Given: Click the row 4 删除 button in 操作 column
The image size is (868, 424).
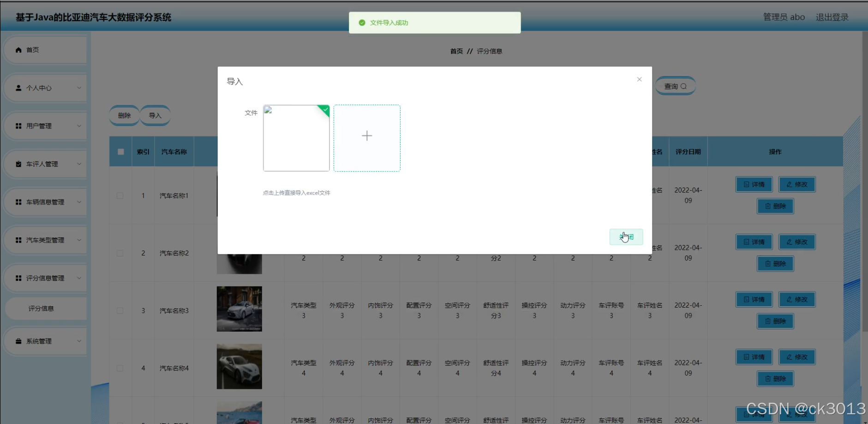Looking at the screenshot, I should (775, 379).
